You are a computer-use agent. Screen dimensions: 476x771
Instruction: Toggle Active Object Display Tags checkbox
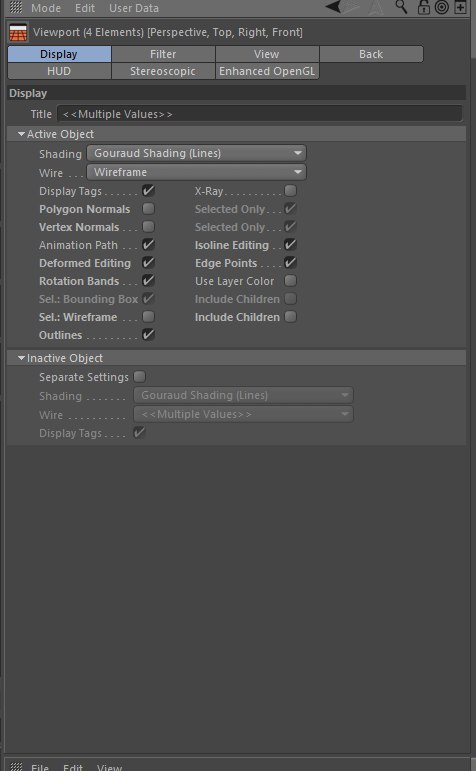tap(148, 191)
